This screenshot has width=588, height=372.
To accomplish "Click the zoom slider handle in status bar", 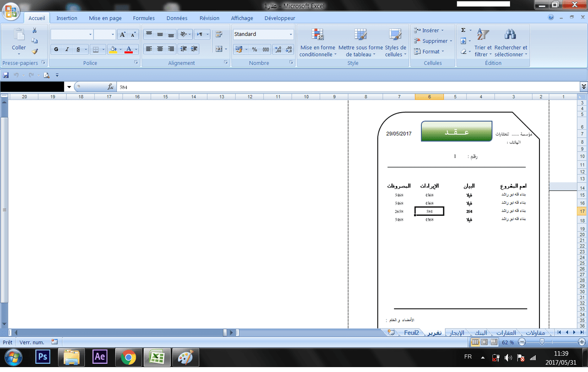I will [554, 342].
